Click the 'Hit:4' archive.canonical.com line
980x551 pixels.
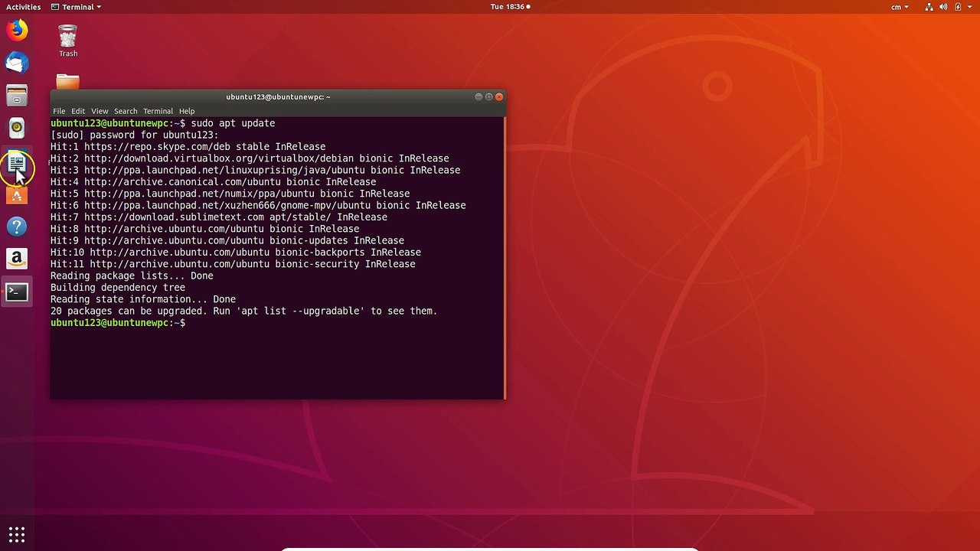[213, 182]
